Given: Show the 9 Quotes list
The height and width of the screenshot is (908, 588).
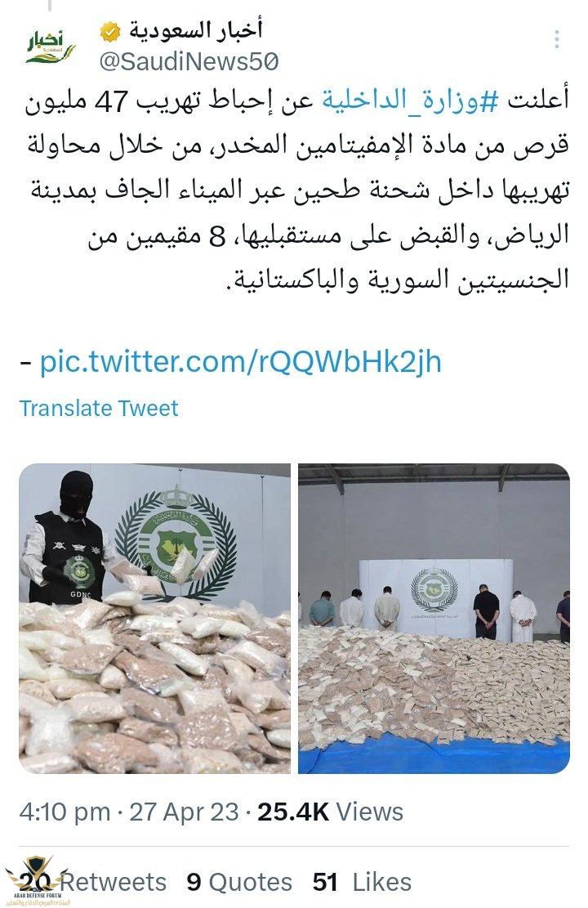Looking at the screenshot, I should pos(239,883).
